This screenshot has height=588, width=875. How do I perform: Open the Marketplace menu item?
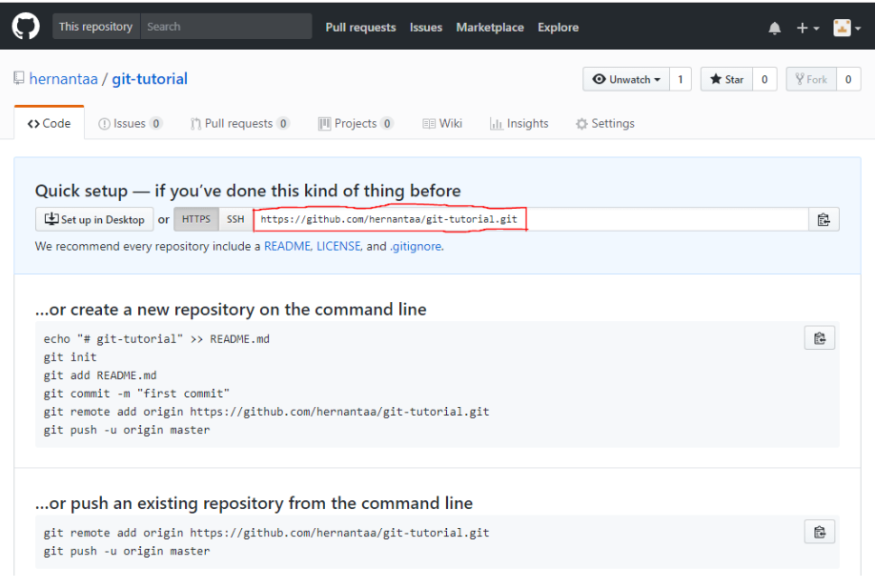point(489,27)
